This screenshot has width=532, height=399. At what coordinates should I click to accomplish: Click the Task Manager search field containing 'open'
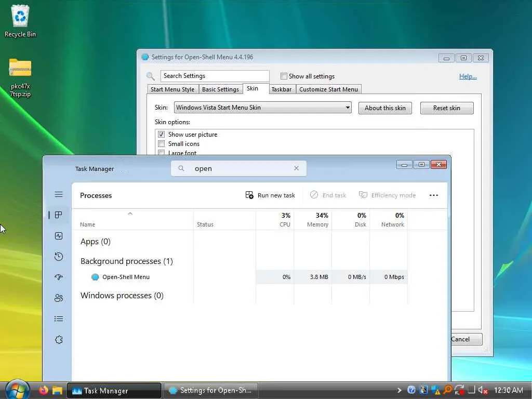pyautogui.click(x=238, y=169)
